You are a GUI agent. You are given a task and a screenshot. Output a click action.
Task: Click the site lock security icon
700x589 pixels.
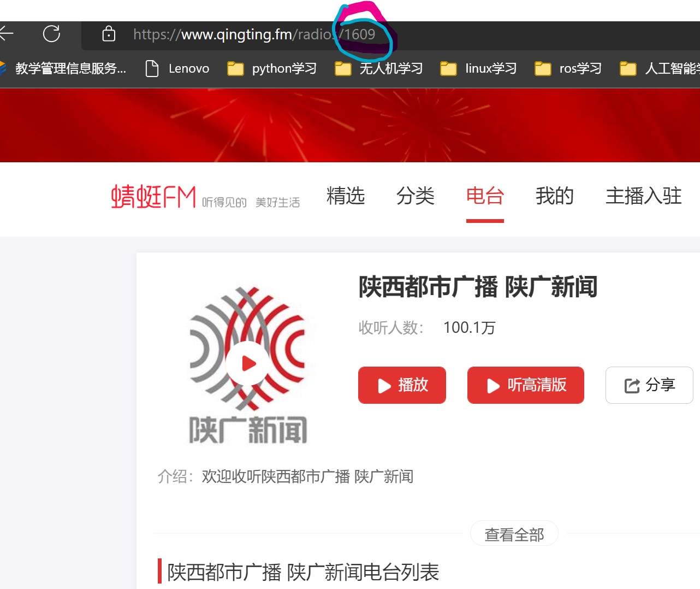(109, 34)
